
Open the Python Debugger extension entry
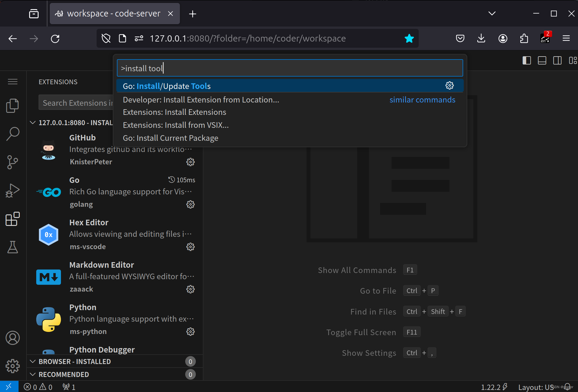pos(115,348)
